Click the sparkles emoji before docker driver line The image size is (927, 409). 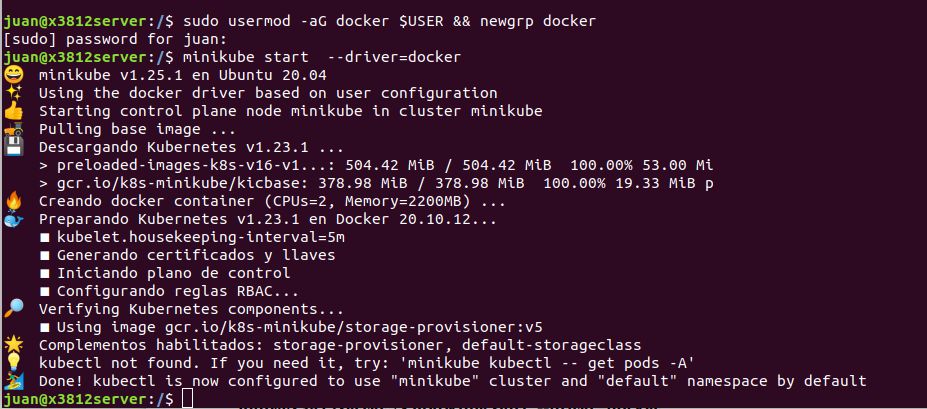pos(14,93)
